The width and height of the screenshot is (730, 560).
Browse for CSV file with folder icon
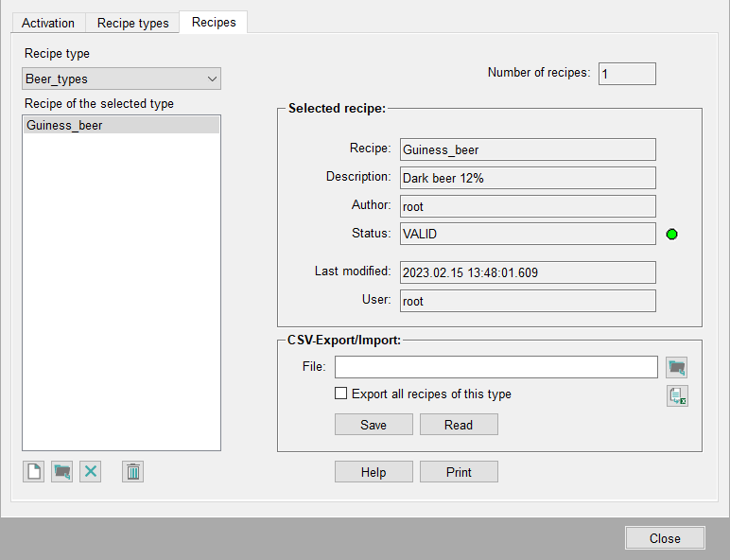coord(676,367)
